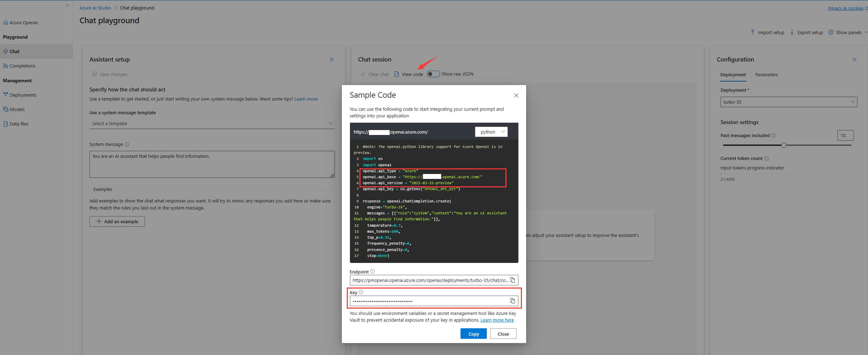Click Past messages included info icon
The image size is (868, 355).
pyautogui.click(x=773, y=135)
